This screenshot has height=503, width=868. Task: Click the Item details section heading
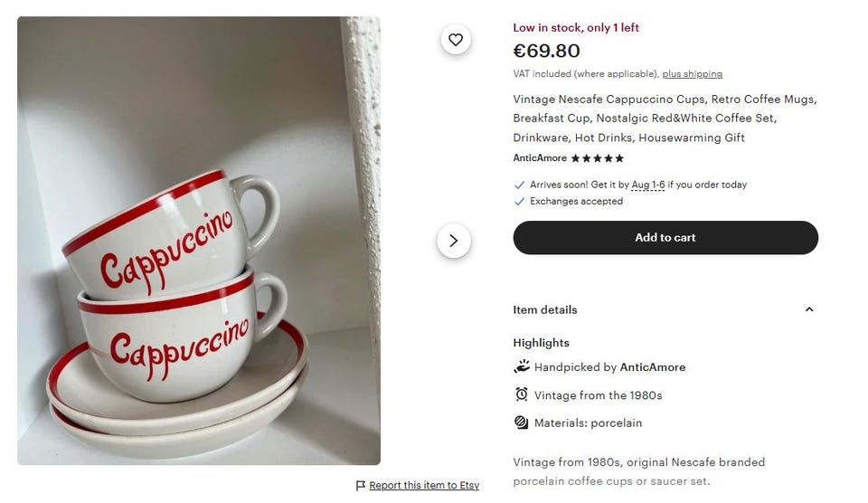[544, 309]
